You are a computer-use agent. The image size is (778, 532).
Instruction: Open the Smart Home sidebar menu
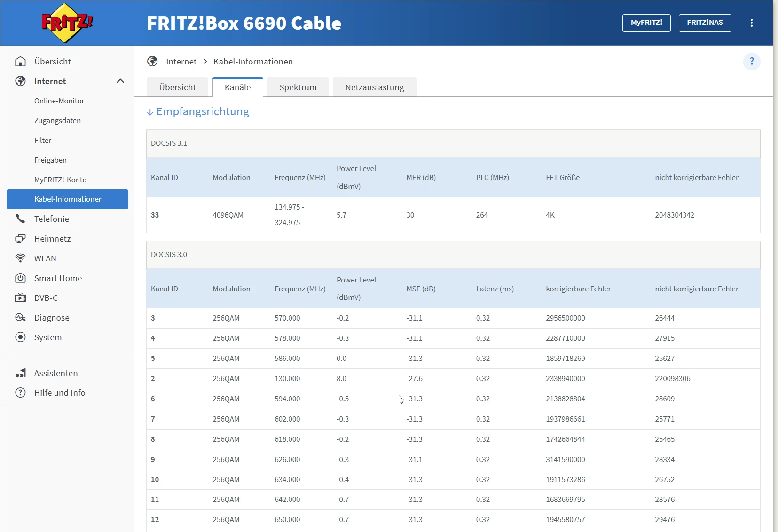click(58, 278)
